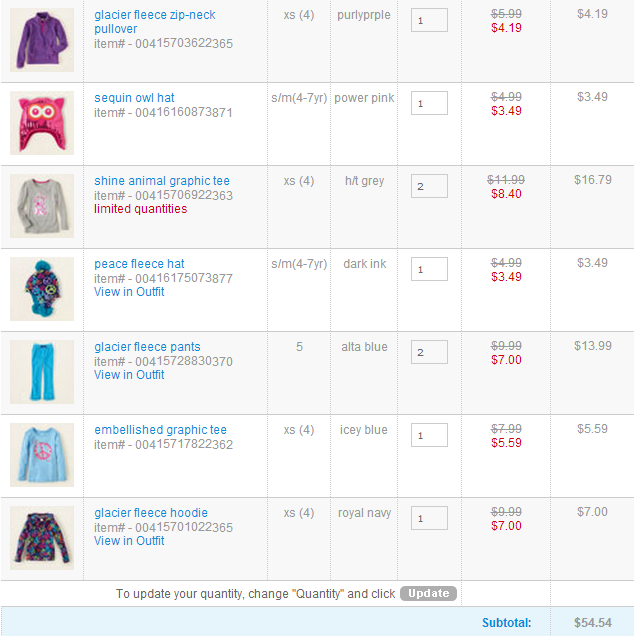Click quantity field for zip-neck pullover

[429, 20]
